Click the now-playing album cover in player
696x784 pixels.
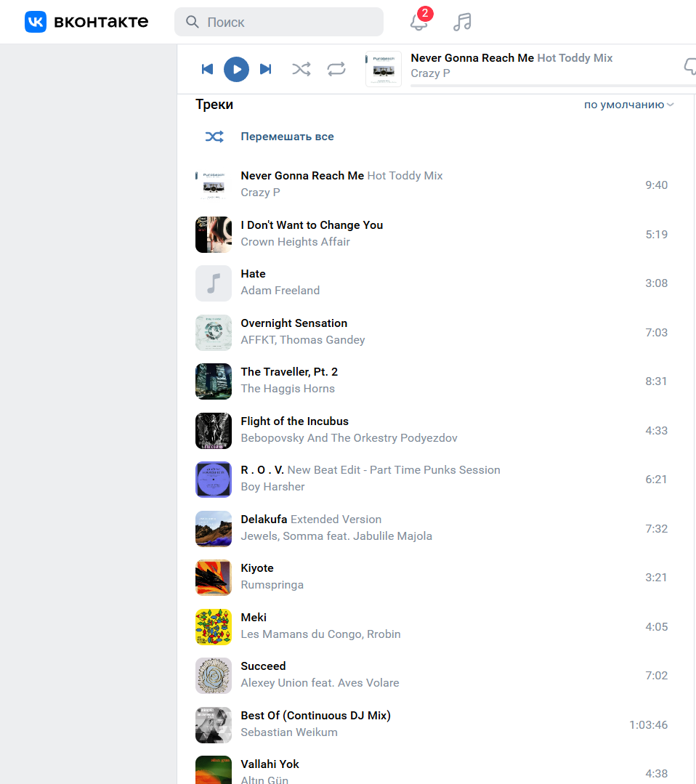pos(384,69)
